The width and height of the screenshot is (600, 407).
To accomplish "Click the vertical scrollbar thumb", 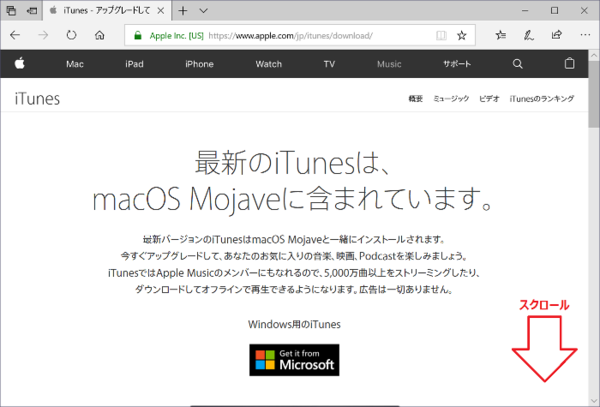I will pos(594,94).
